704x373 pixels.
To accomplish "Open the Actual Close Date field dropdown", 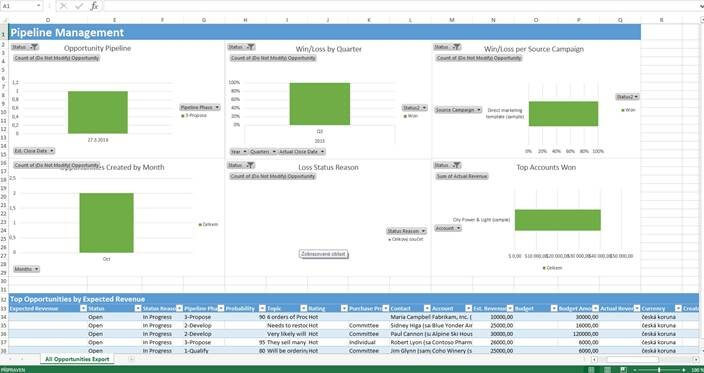I will (302, 152).
